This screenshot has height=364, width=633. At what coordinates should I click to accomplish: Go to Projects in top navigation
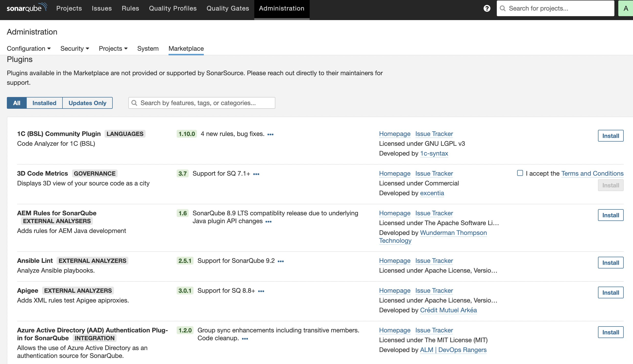(69, 8)
